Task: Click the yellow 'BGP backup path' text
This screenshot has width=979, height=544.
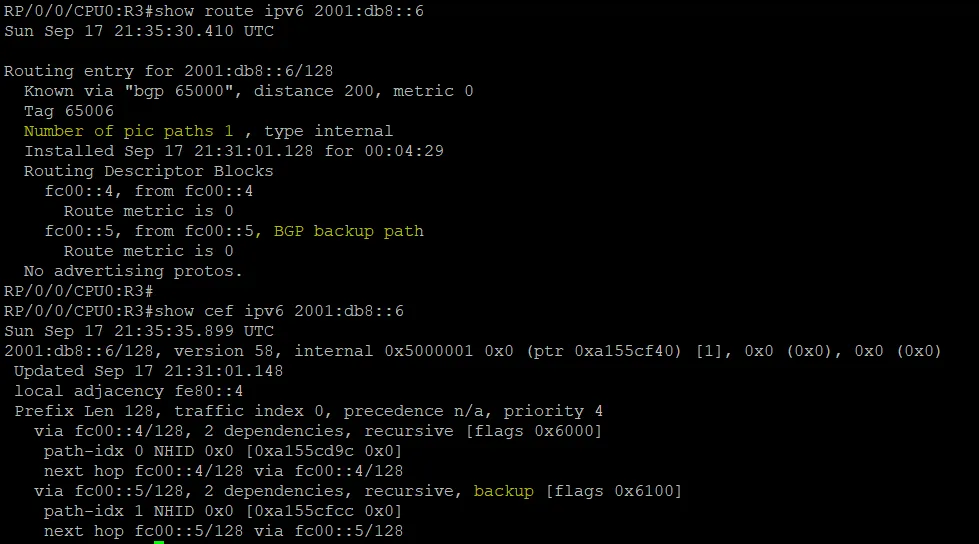Action: pos(348,231)
